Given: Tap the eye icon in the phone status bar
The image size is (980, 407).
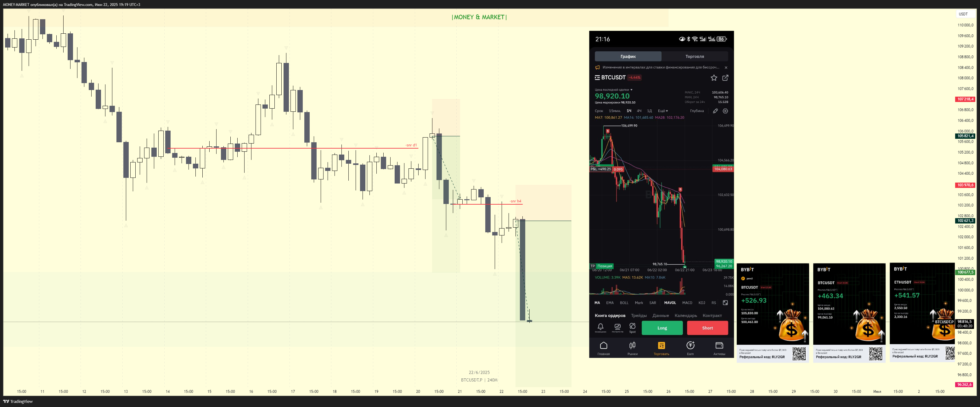Looking at the screenshot, I should 682,39.
